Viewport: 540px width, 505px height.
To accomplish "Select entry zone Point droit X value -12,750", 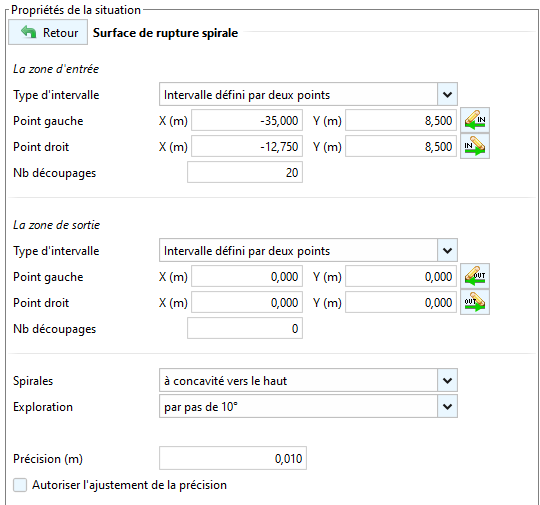I will [x=247, y=146].
